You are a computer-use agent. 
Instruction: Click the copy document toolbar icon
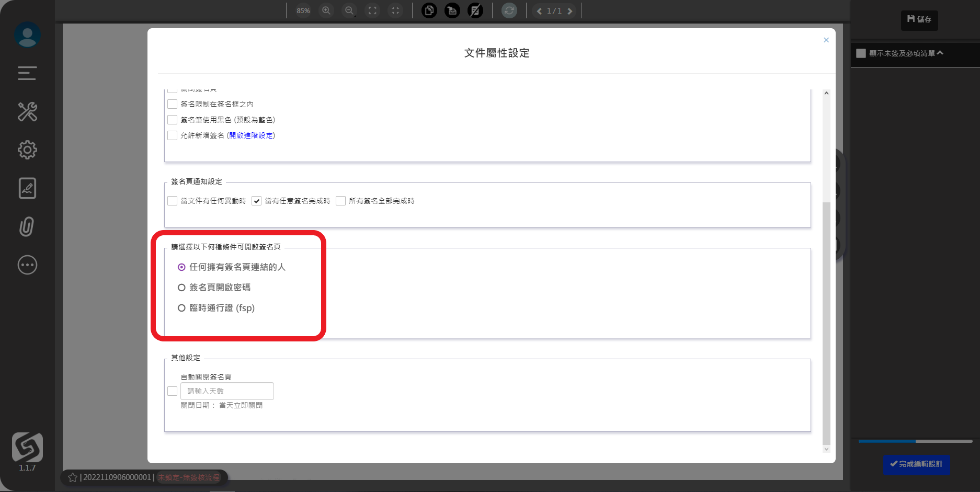[429, 11]
